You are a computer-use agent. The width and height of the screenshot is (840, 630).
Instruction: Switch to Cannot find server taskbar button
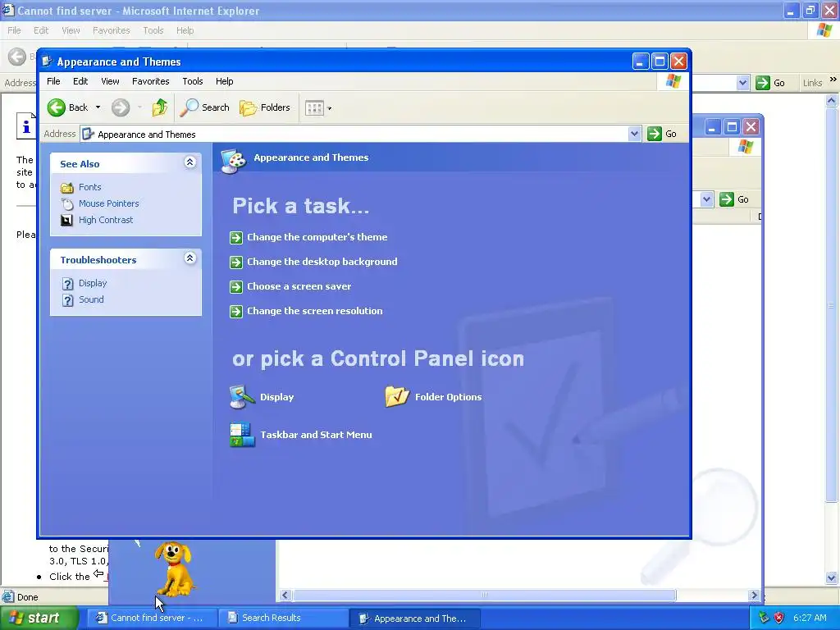pyautogui.click(x=152, y=619)
